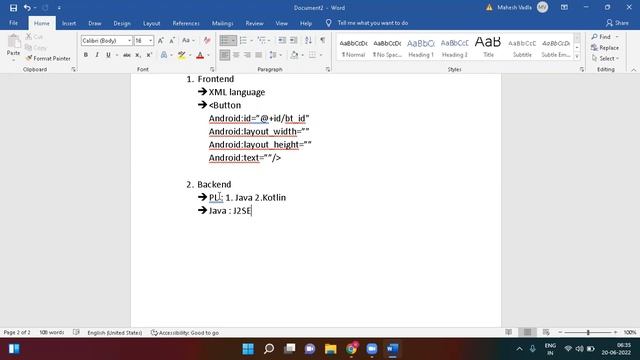Viewport: 640px width, 360px height.
Task: Open the File menu
Action: point(13,23)
